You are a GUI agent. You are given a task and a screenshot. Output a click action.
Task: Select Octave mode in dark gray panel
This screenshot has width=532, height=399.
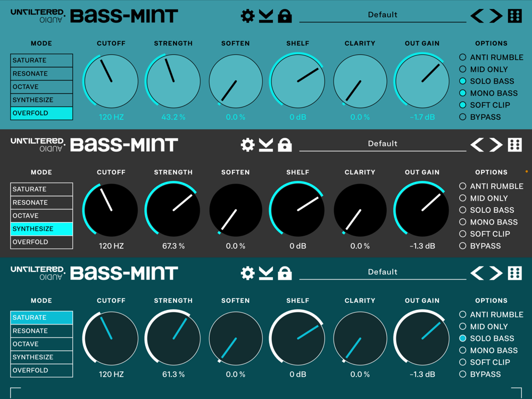click(x=41, y=215)
